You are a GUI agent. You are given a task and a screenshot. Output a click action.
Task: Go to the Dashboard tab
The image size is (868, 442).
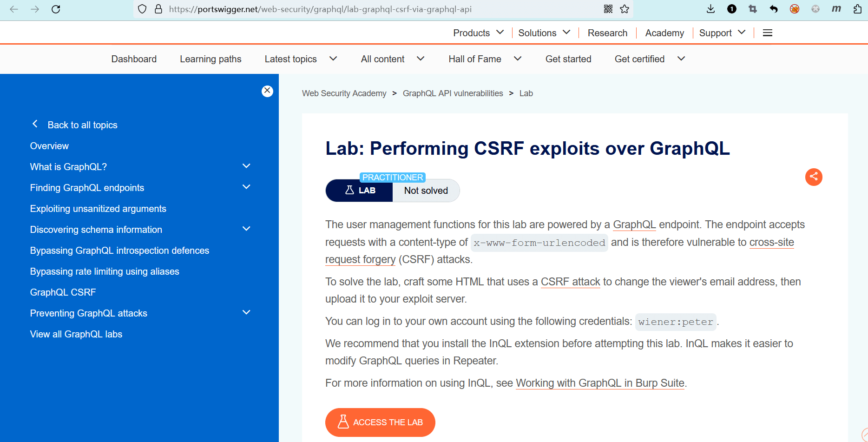point(134,59)
